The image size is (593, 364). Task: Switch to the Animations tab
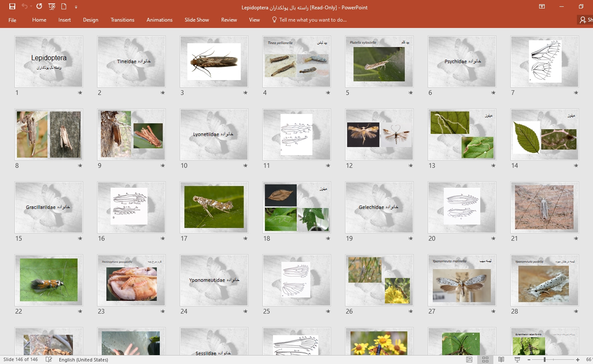(159, 20)
